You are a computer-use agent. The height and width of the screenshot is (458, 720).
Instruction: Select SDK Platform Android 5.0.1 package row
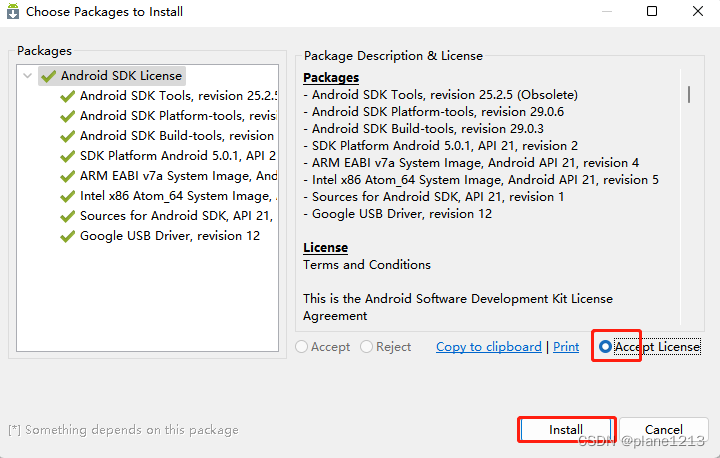pos(168,156)
